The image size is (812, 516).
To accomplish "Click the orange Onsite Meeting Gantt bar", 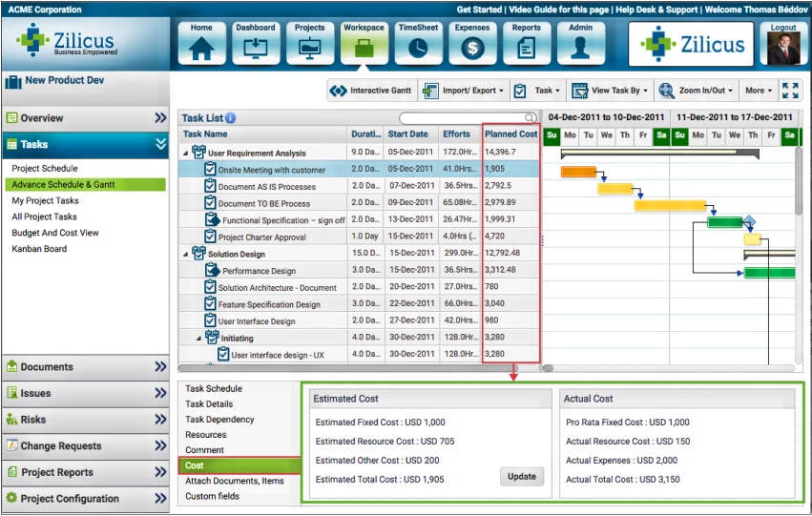I will click(x=578, y=172).
